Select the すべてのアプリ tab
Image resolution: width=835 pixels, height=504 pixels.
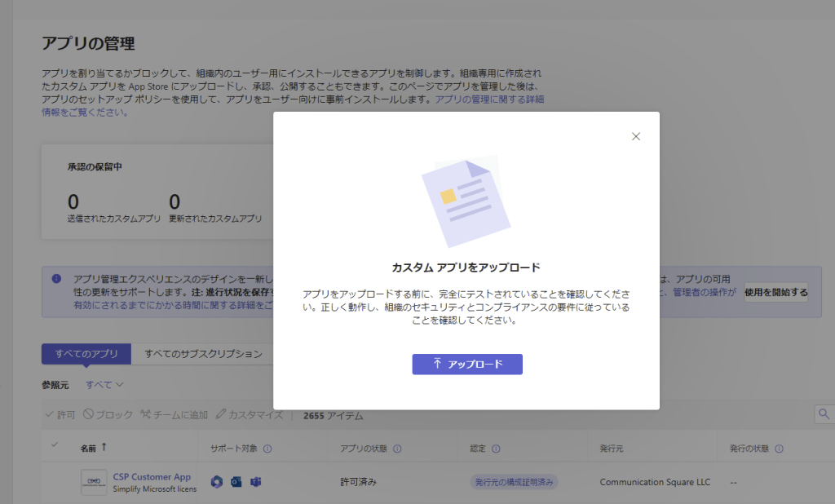(86, 354)
